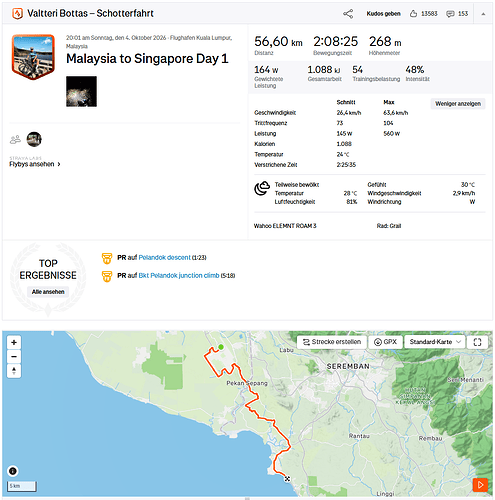Screen dimensions: 495x500
Task: Click the 164 W weighted power value
Action: pyautogui.click(x=266, y=70)
